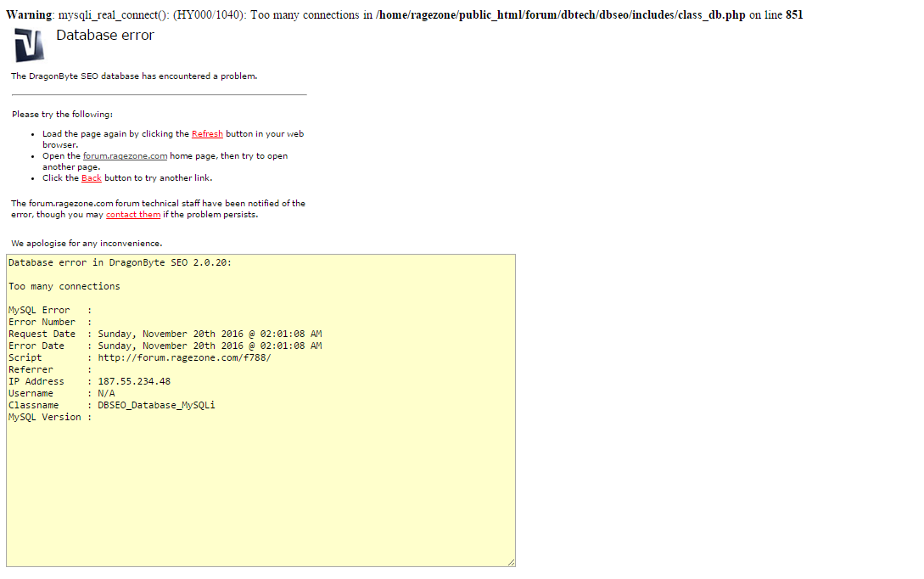The width and height of the screenshot is (924, 579).
Task: Click the resize grip on the error box corner
Action: (x=511, y=561)
